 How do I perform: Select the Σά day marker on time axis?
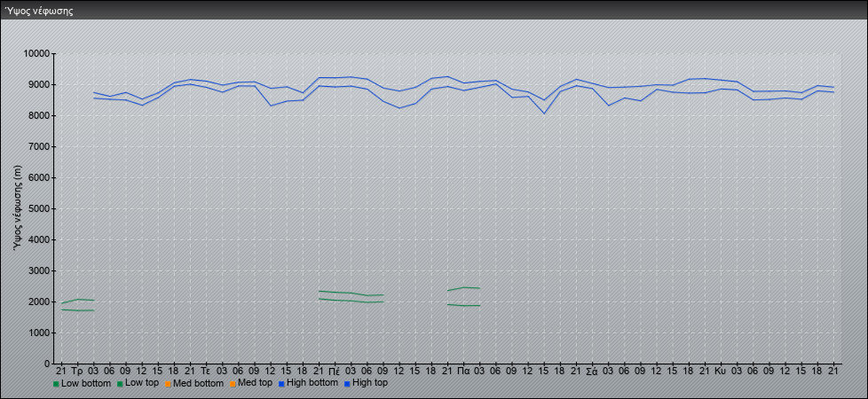pyautogui.click(x=591, y=371)
